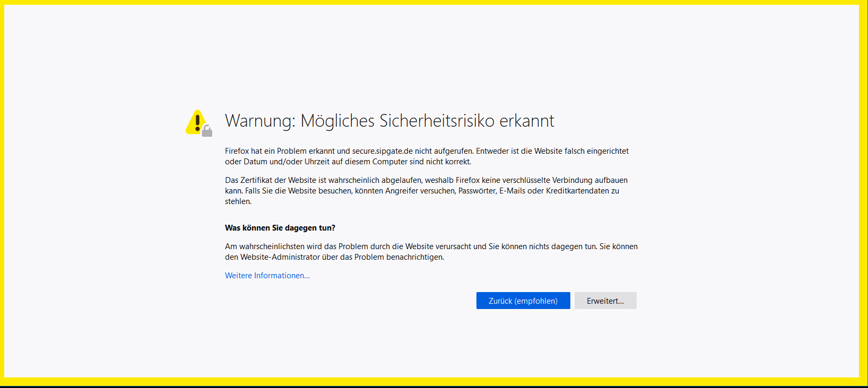
Task: Click the yellow border along the right edge
Action: click(863, 194)
